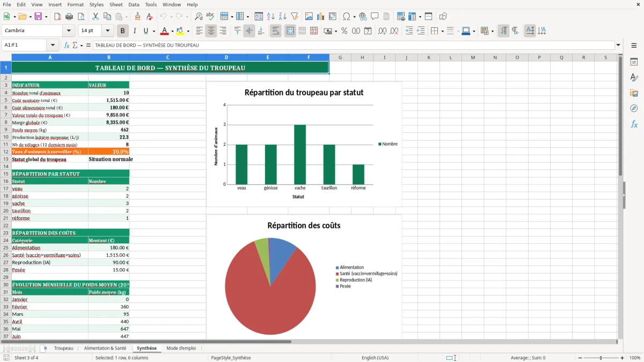Click Add Decimal Place icon

pos(382,31)
